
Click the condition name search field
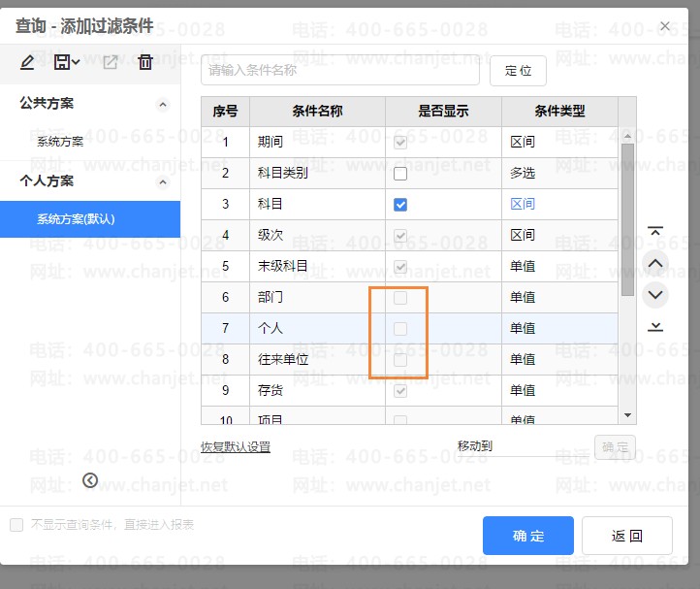[339, 71]
